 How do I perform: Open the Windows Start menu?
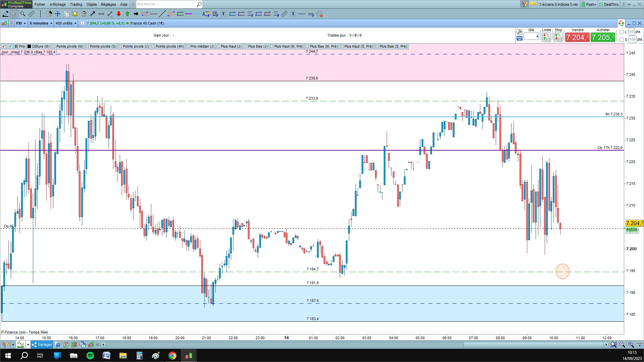[x=8, y=356]
